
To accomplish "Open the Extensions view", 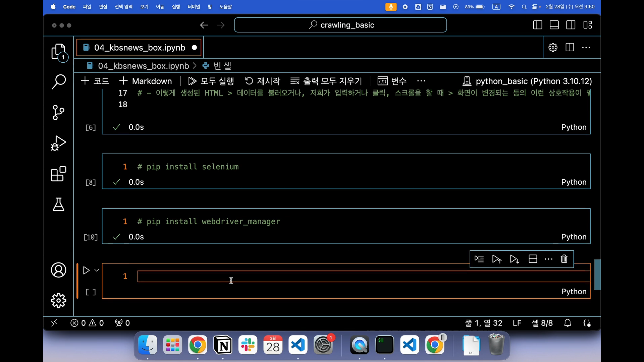I will point(58,174).
